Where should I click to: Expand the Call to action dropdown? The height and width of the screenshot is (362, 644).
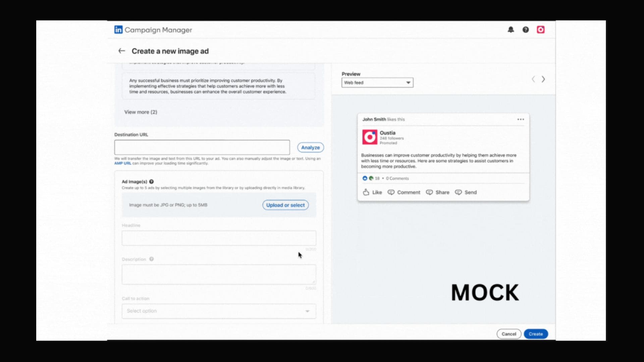coord(219,311)
